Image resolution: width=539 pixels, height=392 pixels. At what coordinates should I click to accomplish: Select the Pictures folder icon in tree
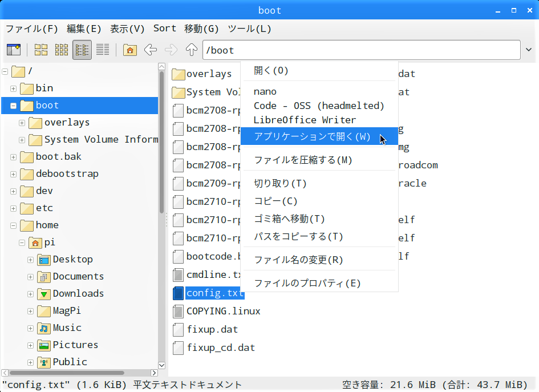tap(44, 345)
